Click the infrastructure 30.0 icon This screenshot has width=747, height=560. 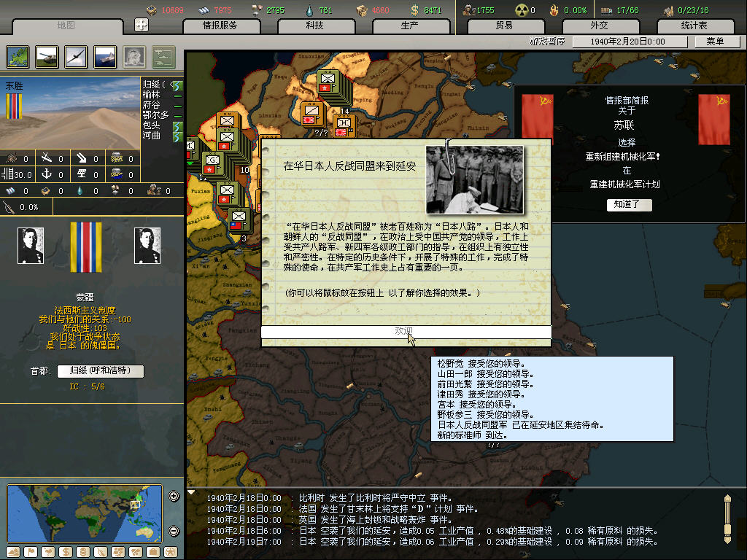coord(7,174)
